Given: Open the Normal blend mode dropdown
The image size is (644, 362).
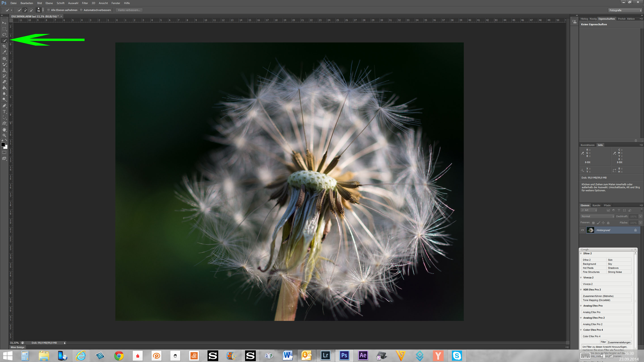Looking at the screenshot, I should click(x=597, y=216).
